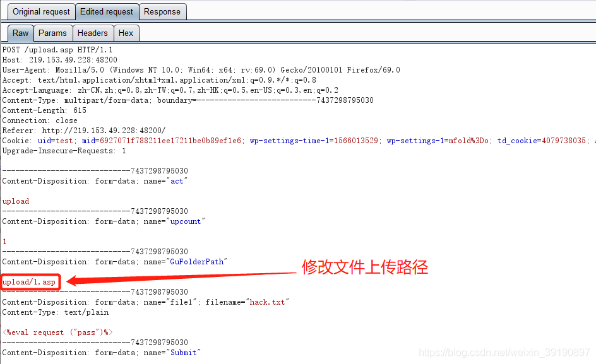The height and width of the screenshot is (364, 596).
Task: Open the Response tab
Action: [x=162, y=12]
